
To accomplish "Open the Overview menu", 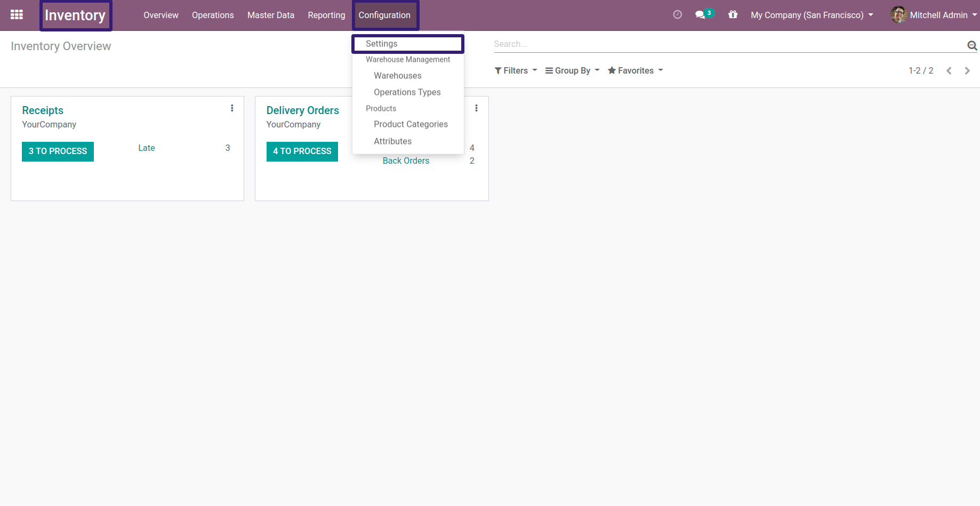I will [x=161, y=15].
